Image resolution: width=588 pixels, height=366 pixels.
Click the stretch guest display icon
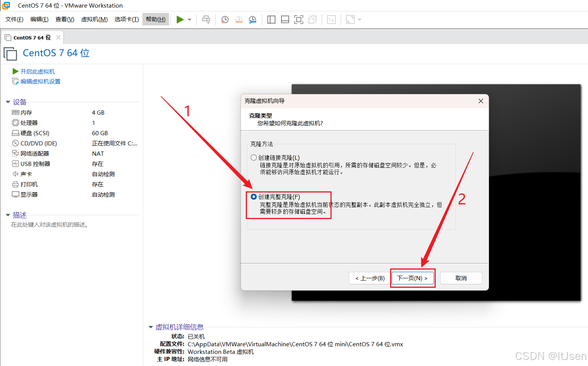tap(350, 19)
